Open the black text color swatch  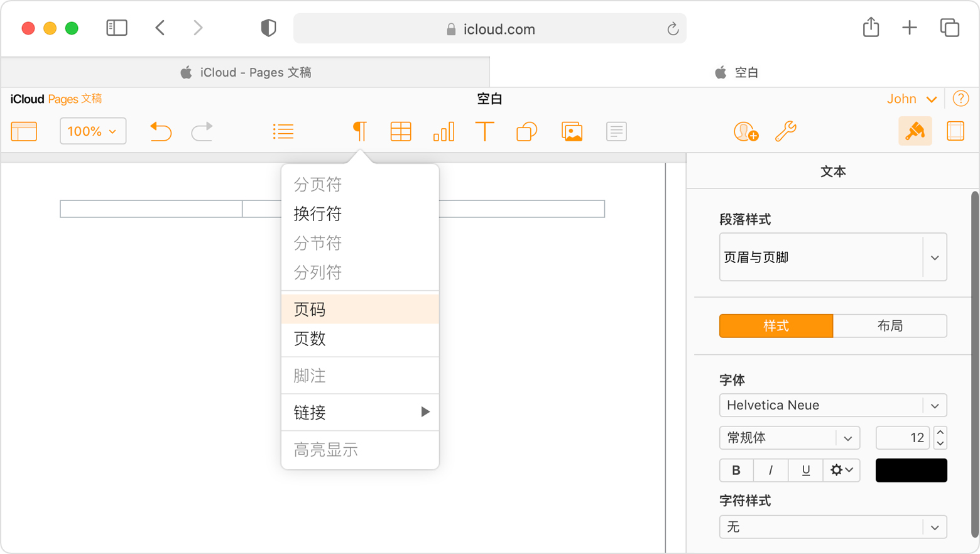pyautogui.click(x=911, y=470)
